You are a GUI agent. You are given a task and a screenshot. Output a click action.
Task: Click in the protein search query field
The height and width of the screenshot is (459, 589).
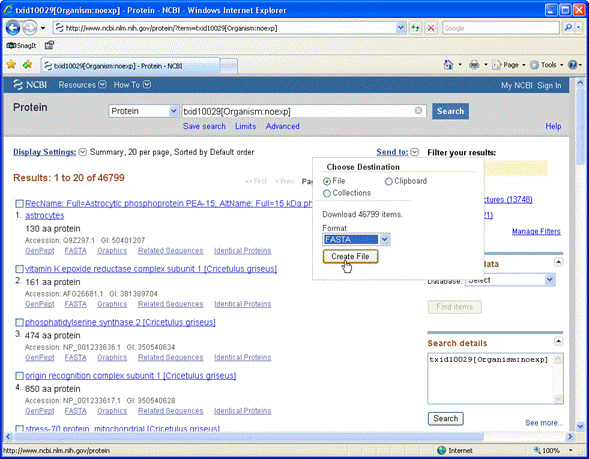(298, 111)
